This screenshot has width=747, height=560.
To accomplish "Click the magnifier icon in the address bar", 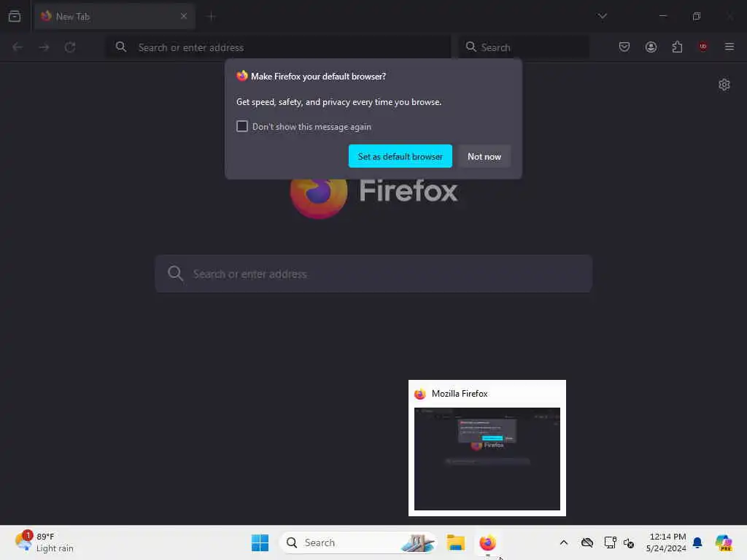I will 121,47.
